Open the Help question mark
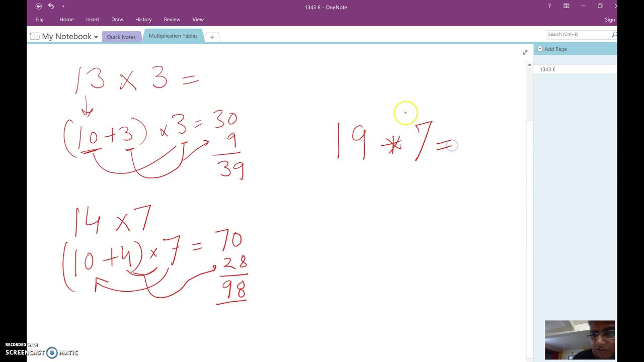The height and width of the screenshot is (362, 644). point(549,7)
